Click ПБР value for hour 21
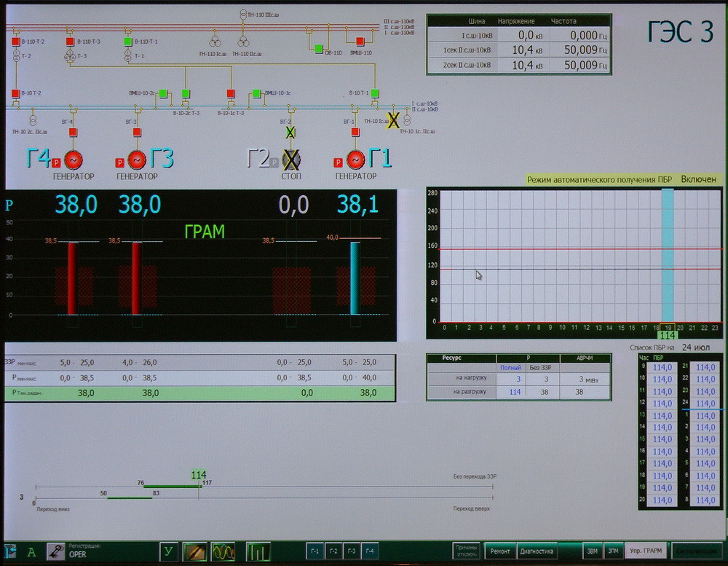Viewport: 728px width, 566px height. 705,367
